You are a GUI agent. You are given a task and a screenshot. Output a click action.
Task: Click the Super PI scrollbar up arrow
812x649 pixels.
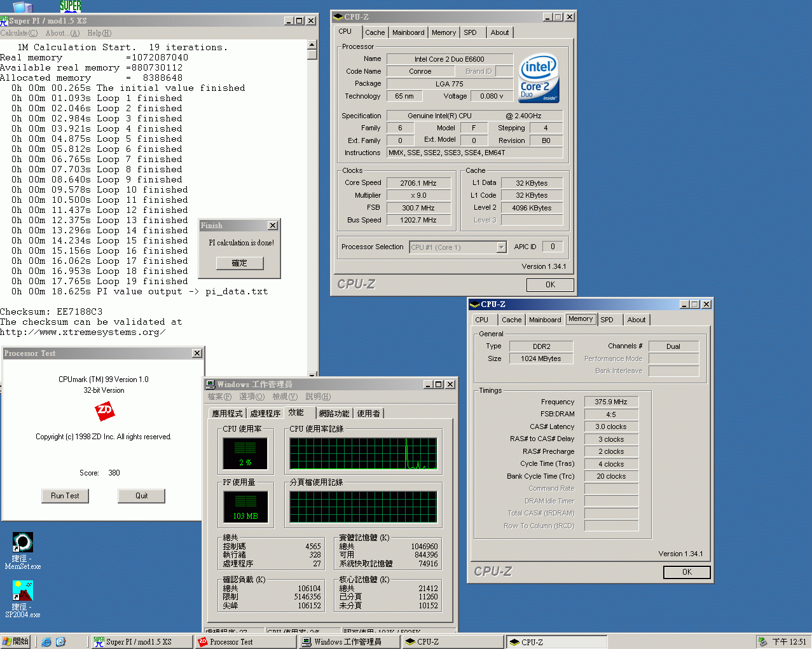pos(312,44)
